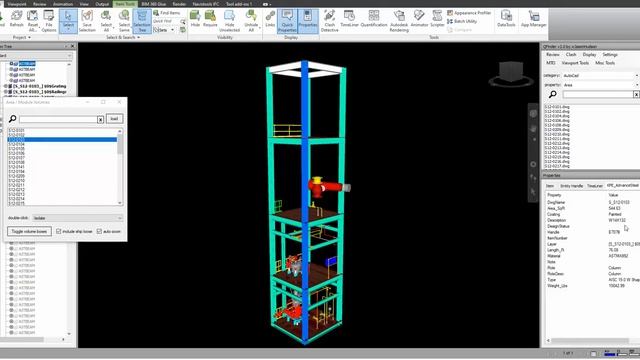Open the Animator tool
This screenshot has height=360, width=640.
[419, 19]
